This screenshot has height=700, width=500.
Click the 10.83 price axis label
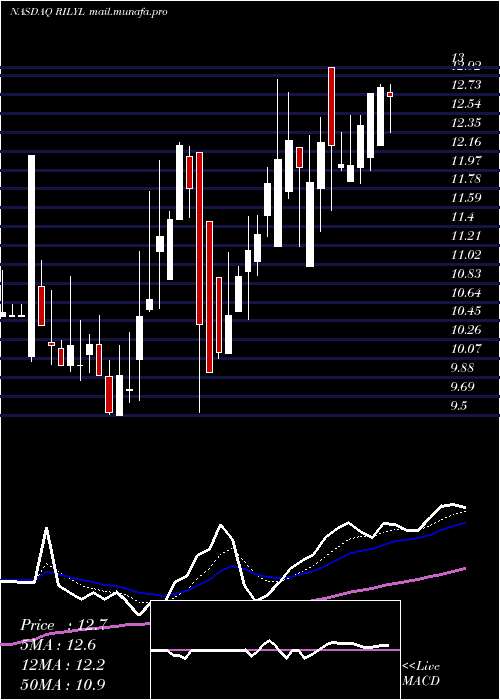(x=467, y=273)
